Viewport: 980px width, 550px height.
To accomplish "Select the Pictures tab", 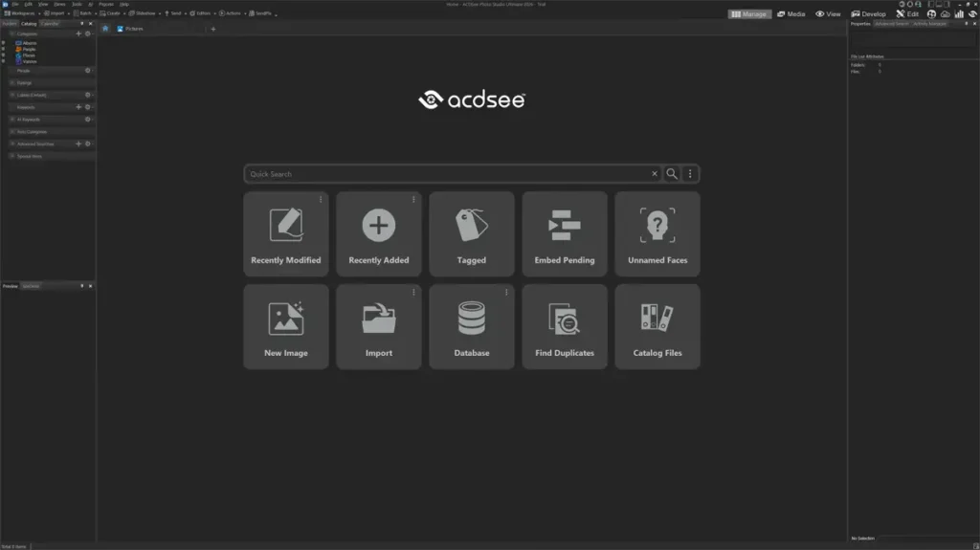I will 130,29.
